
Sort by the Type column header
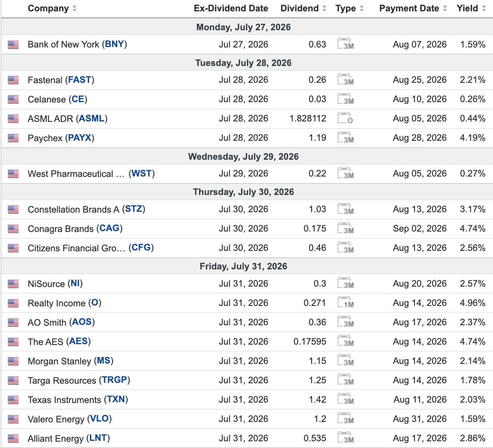(x=349, y=8)
